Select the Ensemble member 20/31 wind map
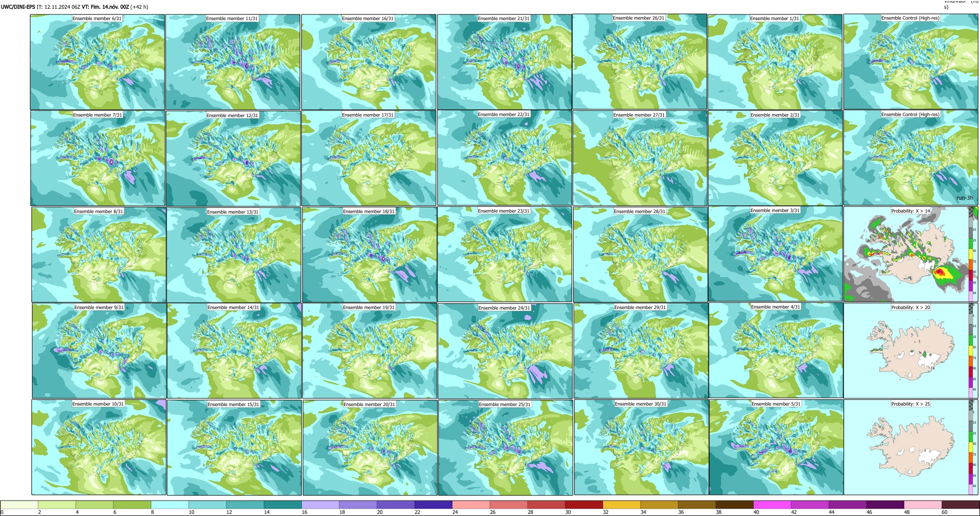Screen dimensions: 980x516 click(x=370, y=447)
